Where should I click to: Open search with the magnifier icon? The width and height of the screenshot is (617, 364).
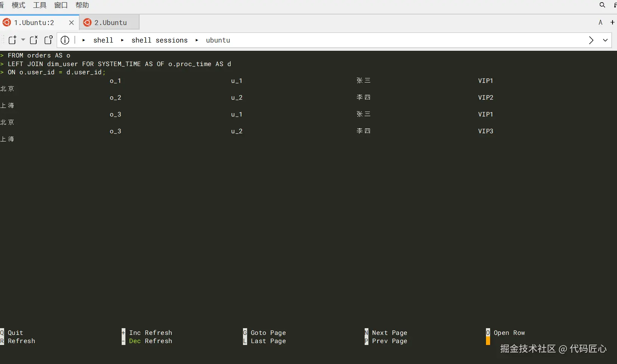(602, 5)
